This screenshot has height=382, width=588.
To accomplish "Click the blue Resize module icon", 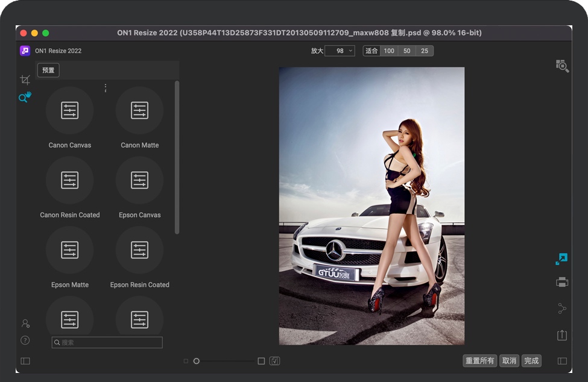I will (x=561, y=259).
